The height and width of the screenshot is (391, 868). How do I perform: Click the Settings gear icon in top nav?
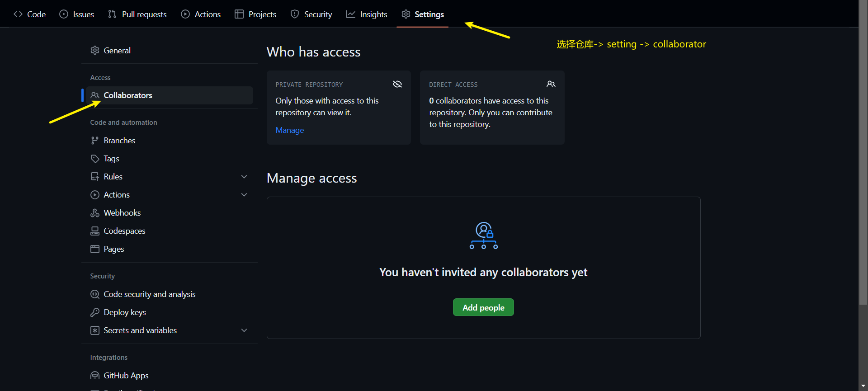click(406, 14)
